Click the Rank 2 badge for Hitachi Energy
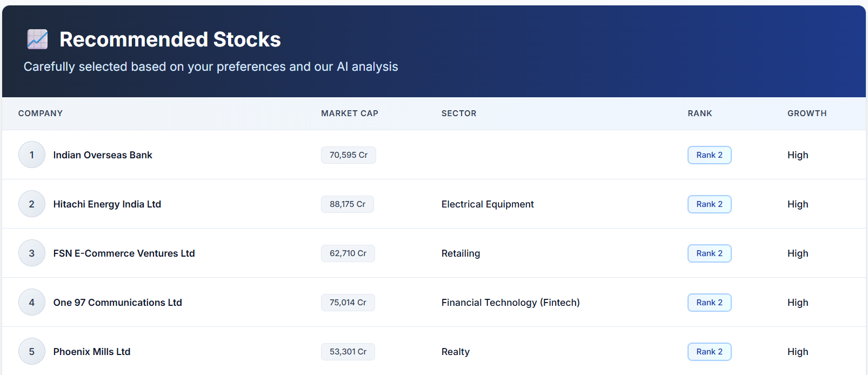 coord(710,204)
